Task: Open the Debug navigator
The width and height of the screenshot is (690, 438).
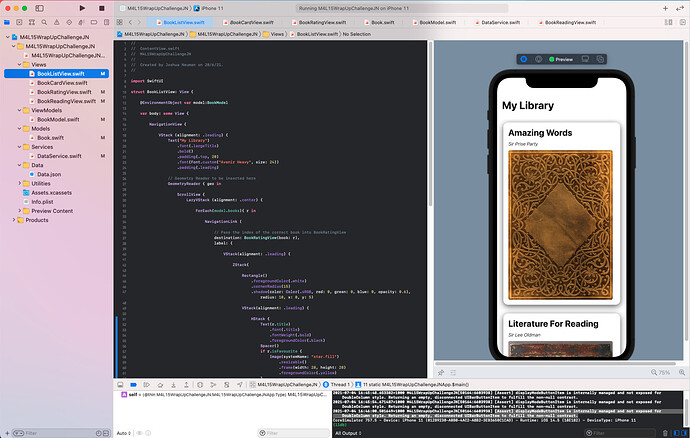Action: coord(81,22)
